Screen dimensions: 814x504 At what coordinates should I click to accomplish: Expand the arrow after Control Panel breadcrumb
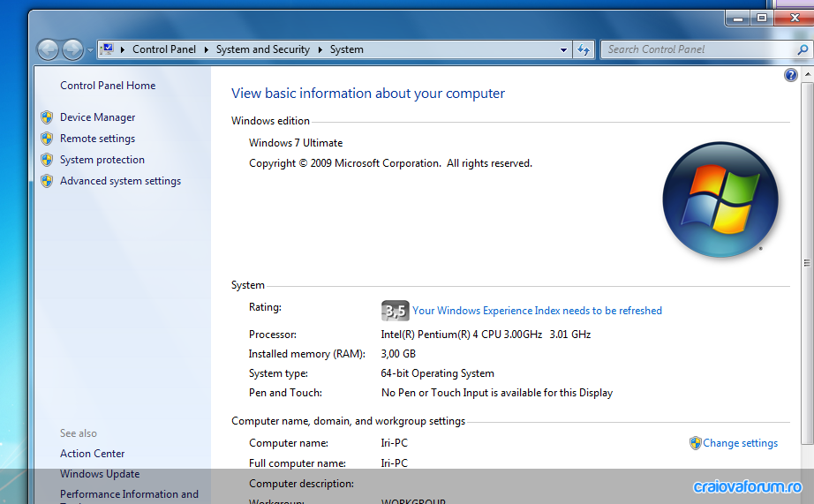click(x=206, y=49)
